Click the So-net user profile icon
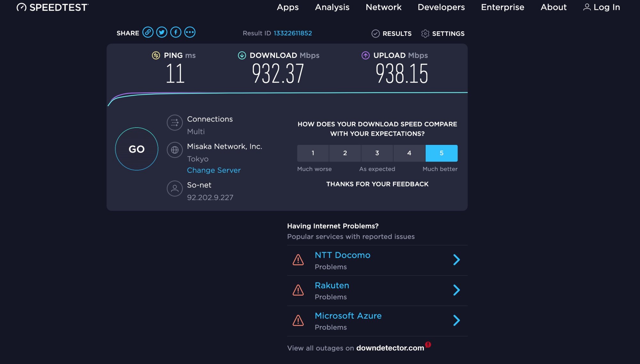This screenshot has width=640, height=364. [175, 188]
